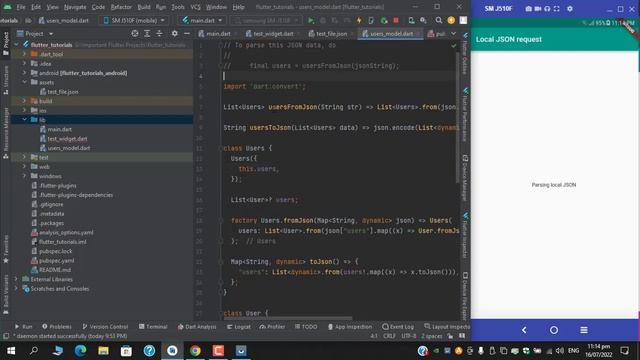Click the fullscreen icon in SM J510F window title
Image resolution: width=640 pixels, height=360 pixels.
pyautogui.click(x=556, y=9)
